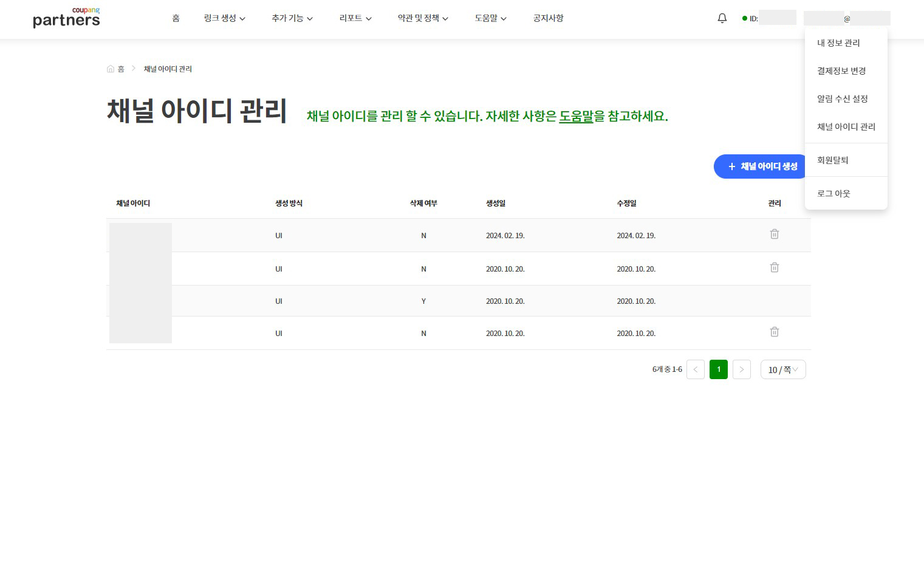924x576 pixels.
Task: Click the home icon in breadcrumb
Action: (111, 69)
